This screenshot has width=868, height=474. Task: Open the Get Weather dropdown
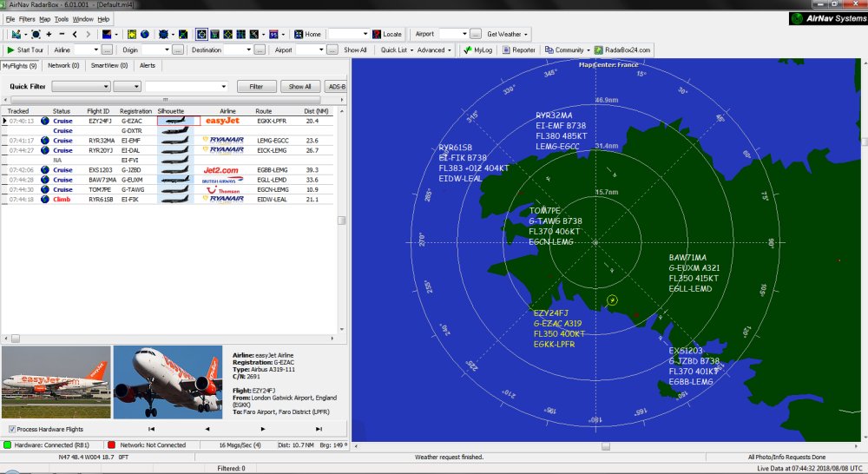tap(526, 34)
